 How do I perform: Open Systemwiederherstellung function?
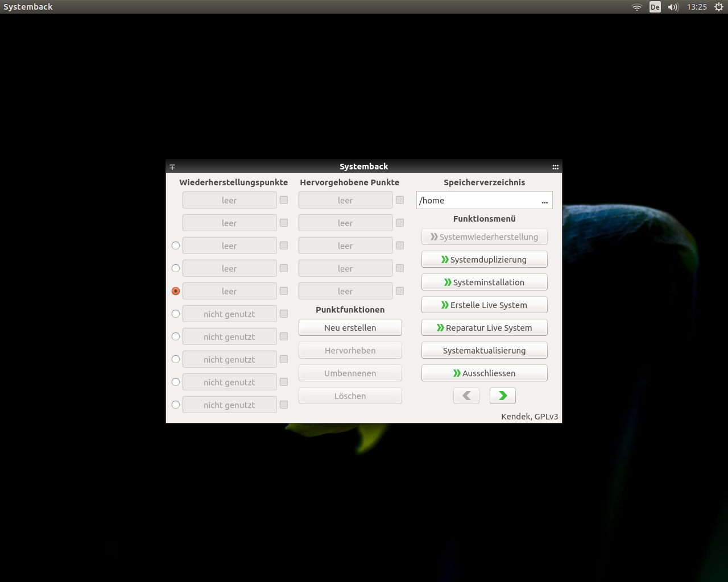(x=485, y=236)
